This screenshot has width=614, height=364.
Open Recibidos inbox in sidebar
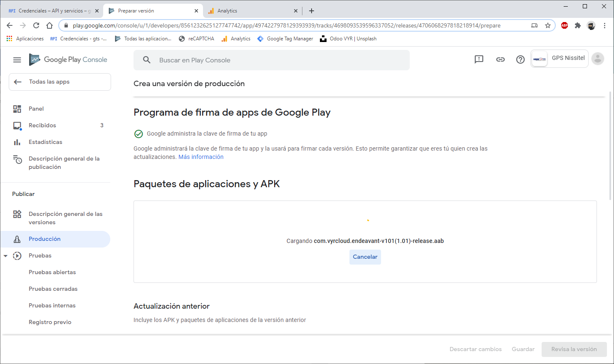click(x=42, y=125)
